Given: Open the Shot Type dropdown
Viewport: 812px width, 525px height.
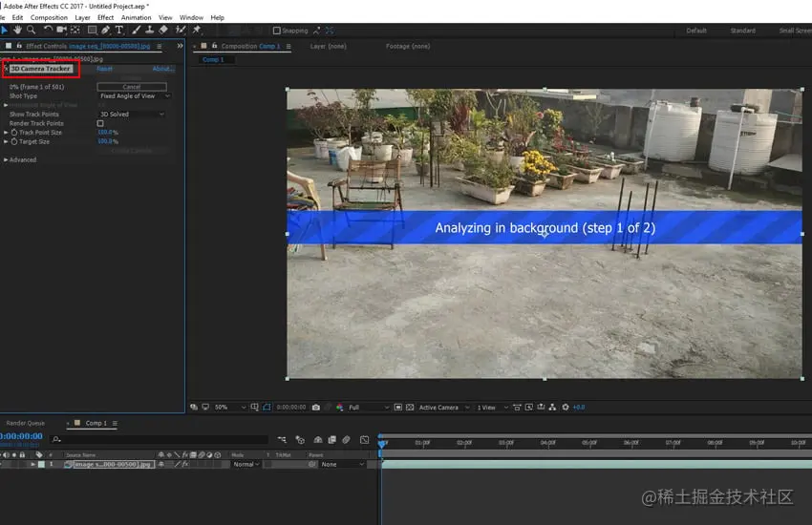Looking at the screenshot, I should (x=134, y=96).
